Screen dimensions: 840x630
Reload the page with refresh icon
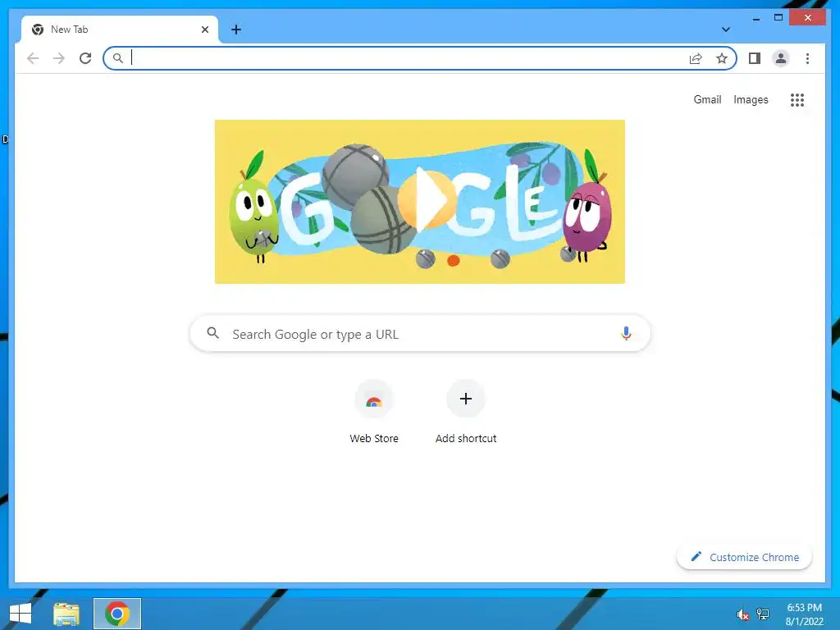[x=85, y=58]
